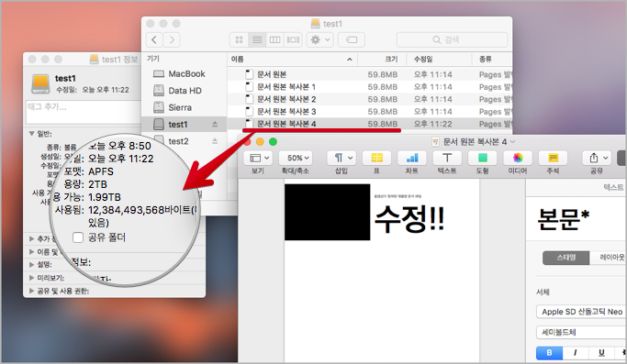Select file 문서 원본 복사본 2

(370, 99)
